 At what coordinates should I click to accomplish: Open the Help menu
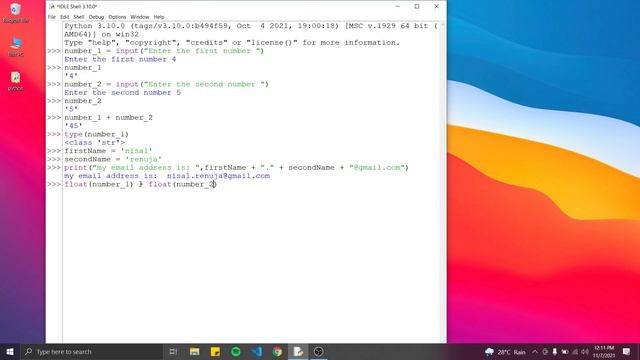coord(159,17)
